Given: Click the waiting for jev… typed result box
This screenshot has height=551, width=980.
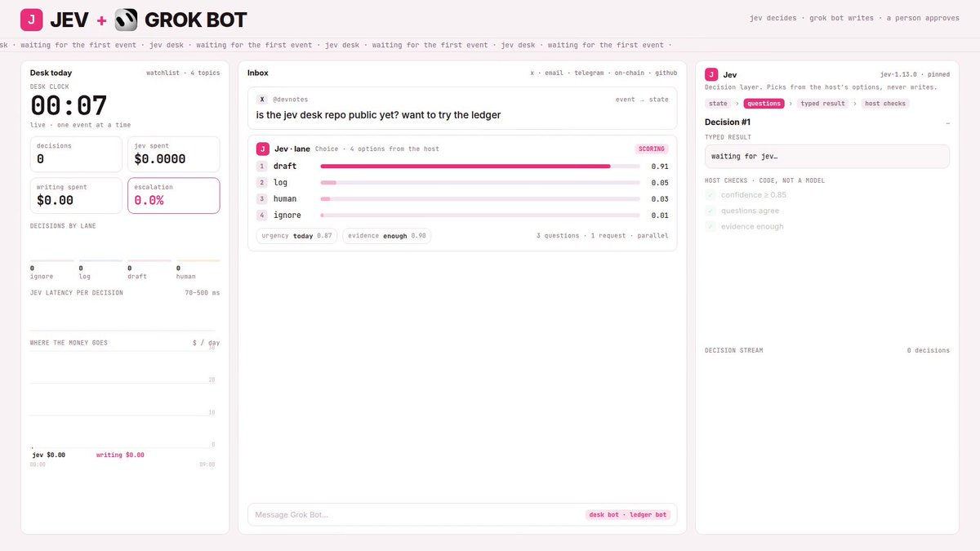Looking at the screenshot, I should pyautogui.click(x=827, y=156).
